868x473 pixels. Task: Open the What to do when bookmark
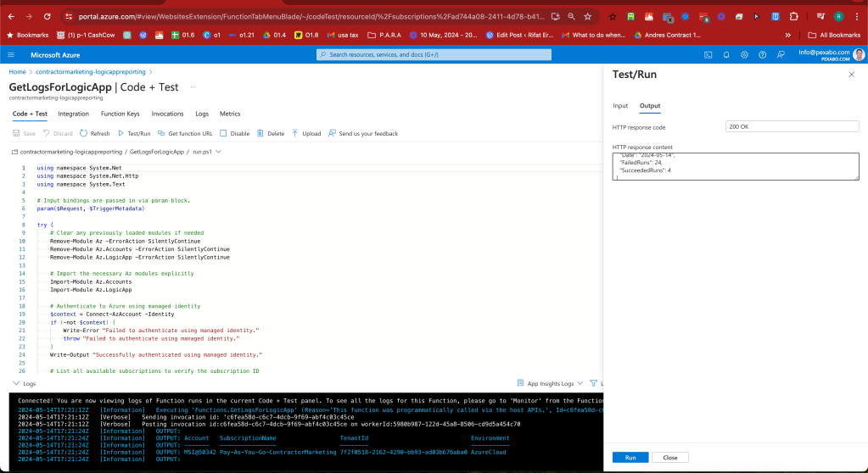593,35
